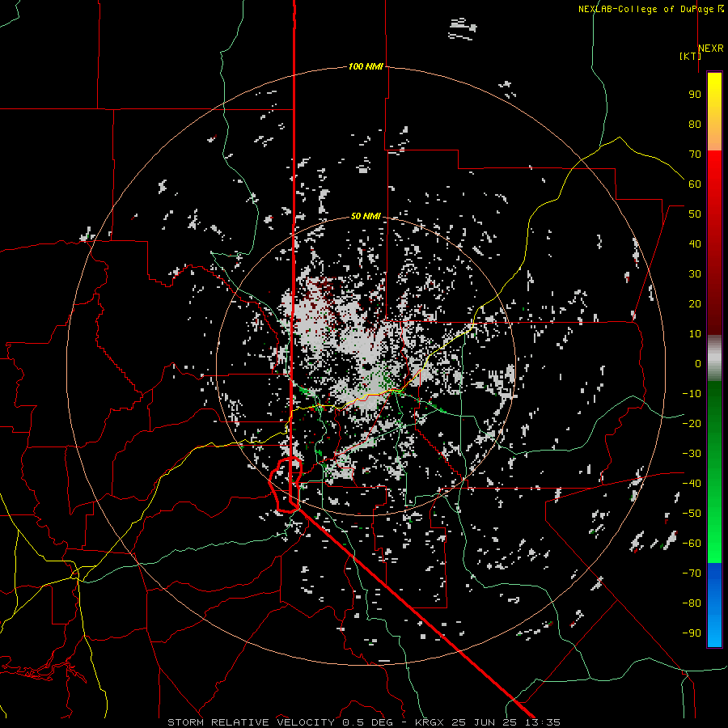The height and width of the screenshot is (728, 728).
Task: Select the 60 value on the velocity scale
Action: (695, 184)
